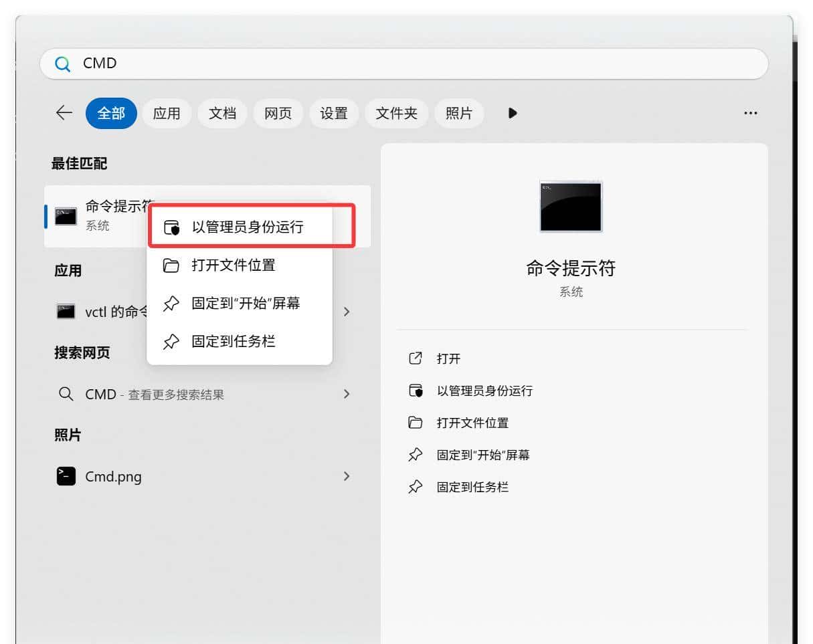Expand the arrow next to Cmd.png
Screen dimensions: 813x644
[347, 476]
